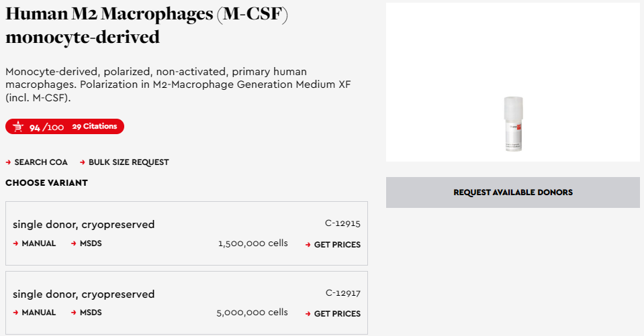Image resolution: width=644 pixels, height=336 pixels.
Task: Click the 29 Citations badge text
Action: tap(95, 127)
